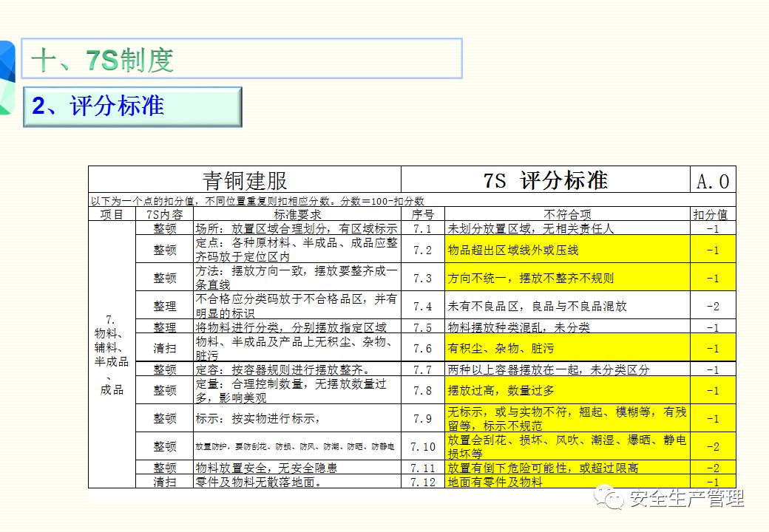The image size is (769, 532).
Task: Select the table title '青铜建服'
Action: click(245, 180)
